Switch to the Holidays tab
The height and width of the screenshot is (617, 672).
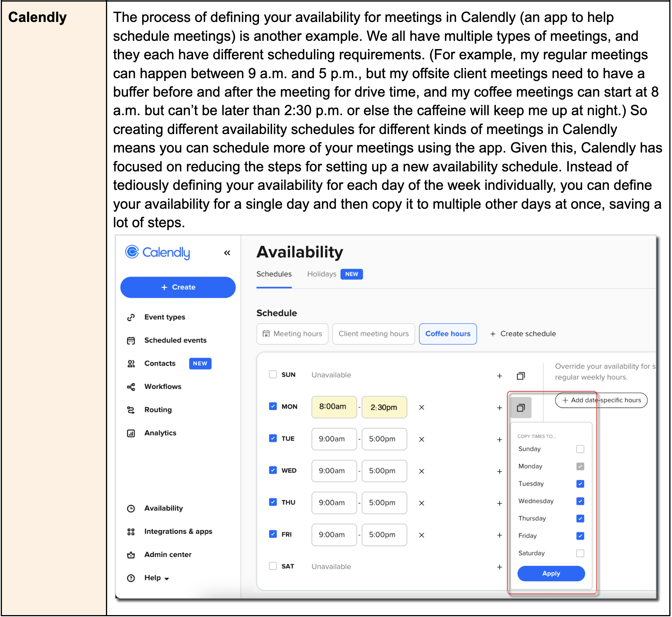pyautogui.click(x=322, y=274)
